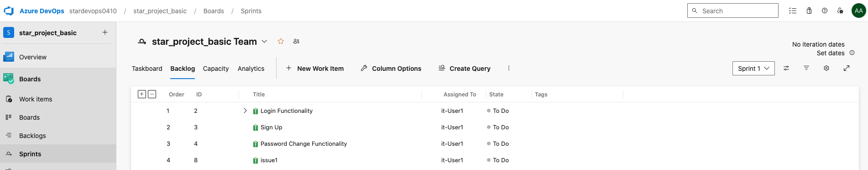Screen dimensions: 868x170
Task: Open the Login Functionality title
Action: pos(287,111)
